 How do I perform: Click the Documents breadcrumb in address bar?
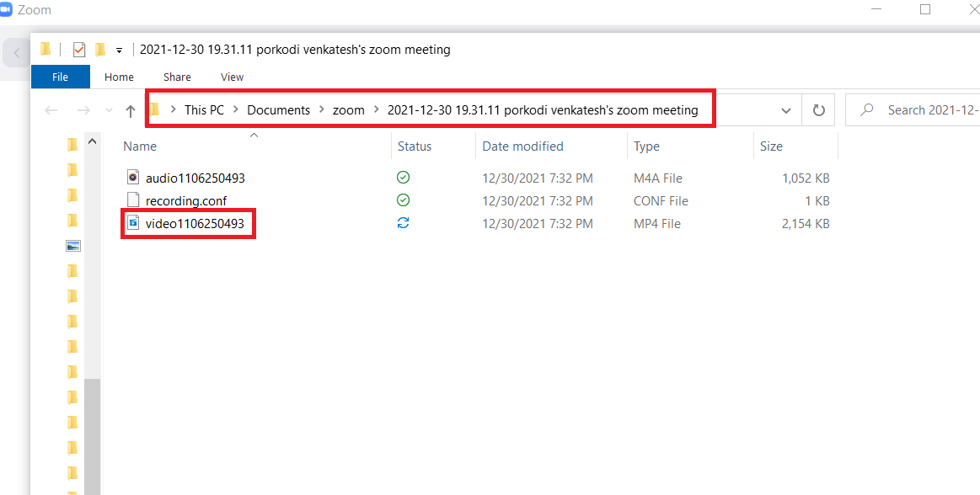[x=278, y=110]
